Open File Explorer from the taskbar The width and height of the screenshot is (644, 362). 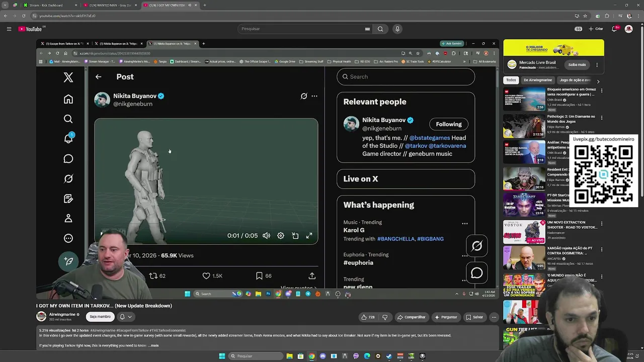(x=289, y=356)
